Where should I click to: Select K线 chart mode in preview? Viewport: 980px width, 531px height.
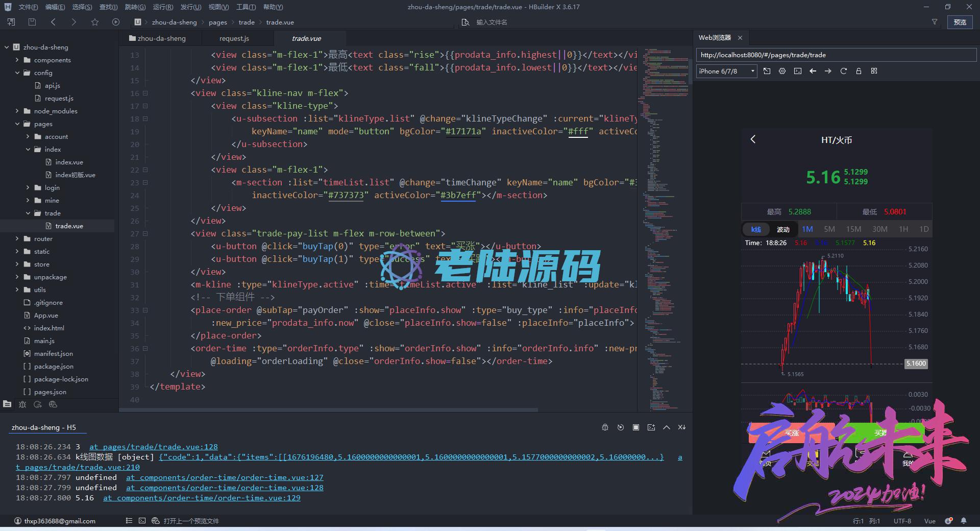(756, 229)
